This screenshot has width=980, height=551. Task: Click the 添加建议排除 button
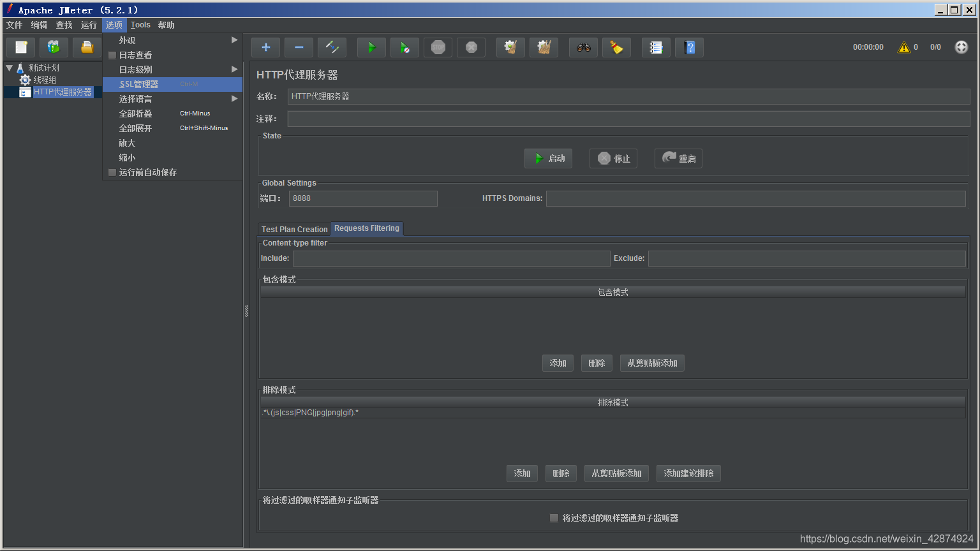click(x=688, y=473)
